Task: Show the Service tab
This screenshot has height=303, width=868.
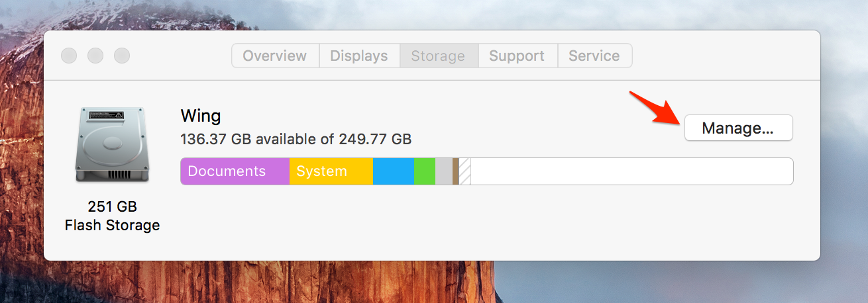Action: (594, 56)
